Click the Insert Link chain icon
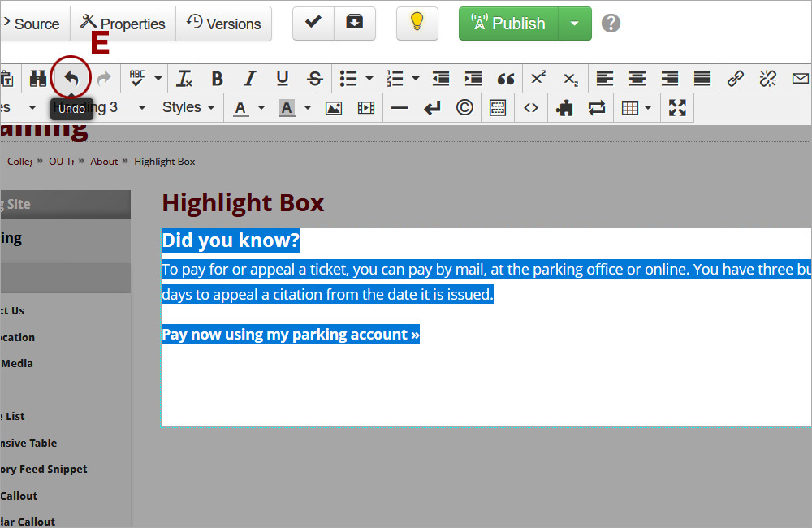 [x=736, y=79]
